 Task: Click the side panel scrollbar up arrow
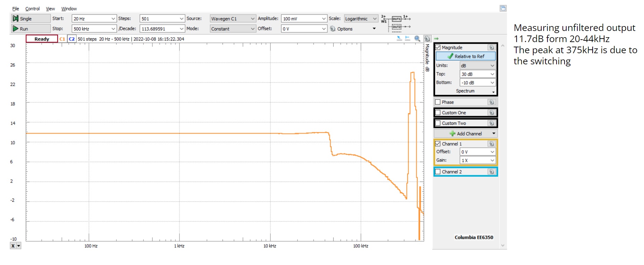tap(503, 46)
